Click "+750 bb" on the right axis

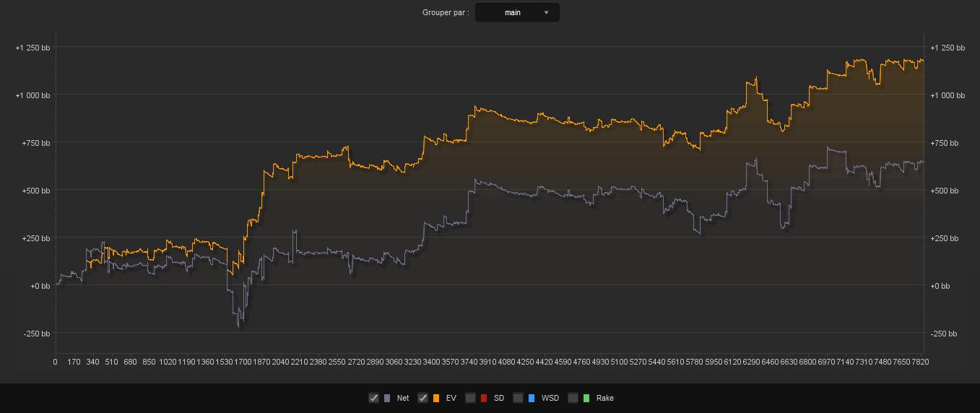click(945, 143)
